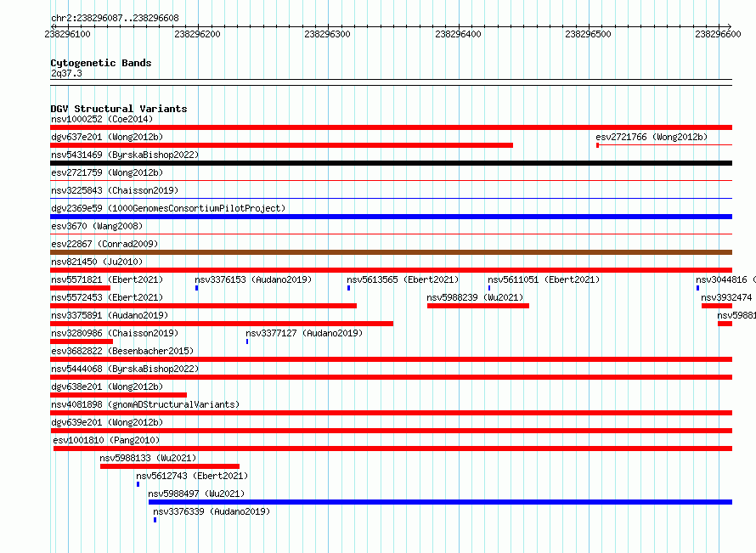Click ruler position 238296500
This screenshot has height=553, width=756.
(588, 34)
